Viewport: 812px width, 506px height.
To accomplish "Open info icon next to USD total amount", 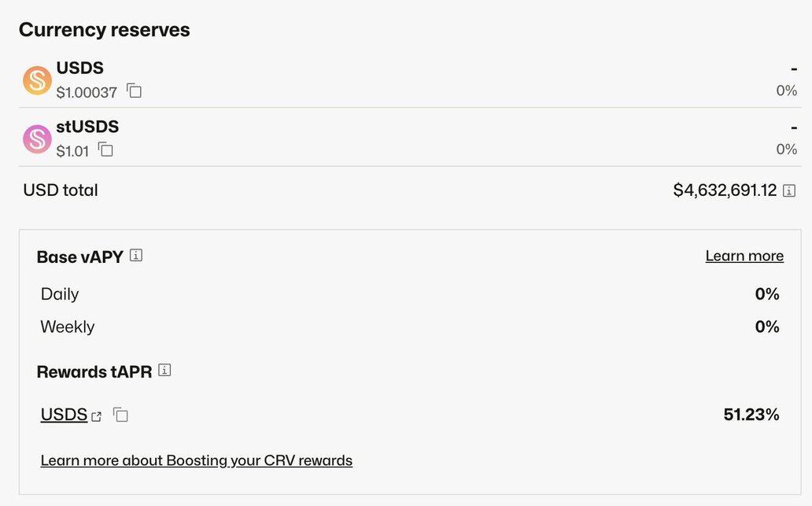I will tap(789, 190).
